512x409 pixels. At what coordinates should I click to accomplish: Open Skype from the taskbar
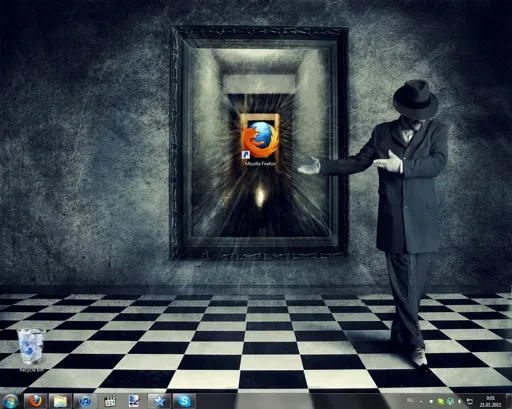point(184,401)
